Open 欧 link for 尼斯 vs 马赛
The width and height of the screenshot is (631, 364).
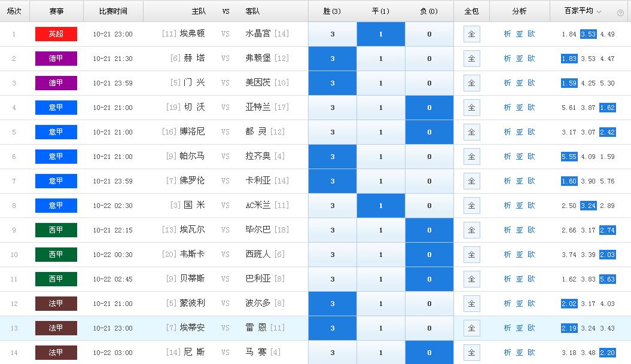[x=531, y=353]
